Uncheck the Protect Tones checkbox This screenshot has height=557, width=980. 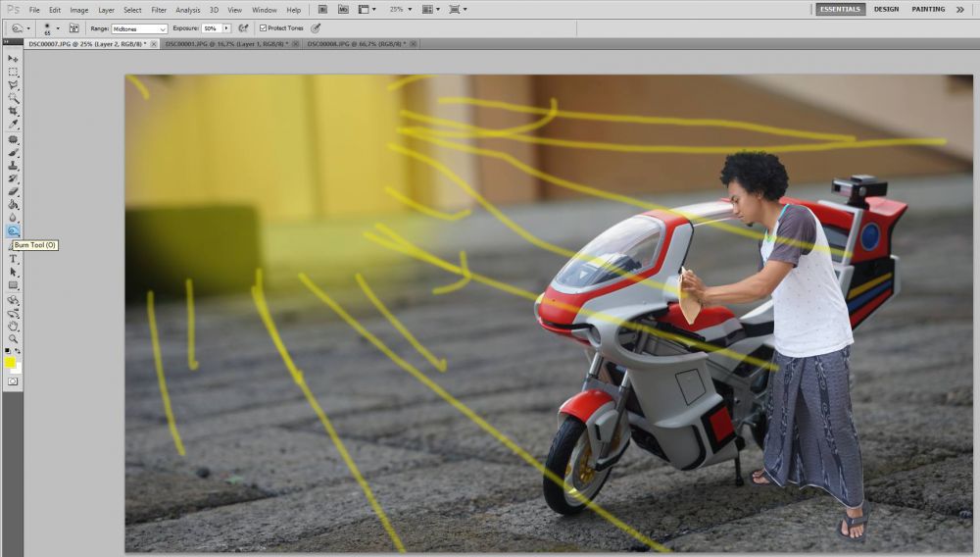(x=263, y=28)
